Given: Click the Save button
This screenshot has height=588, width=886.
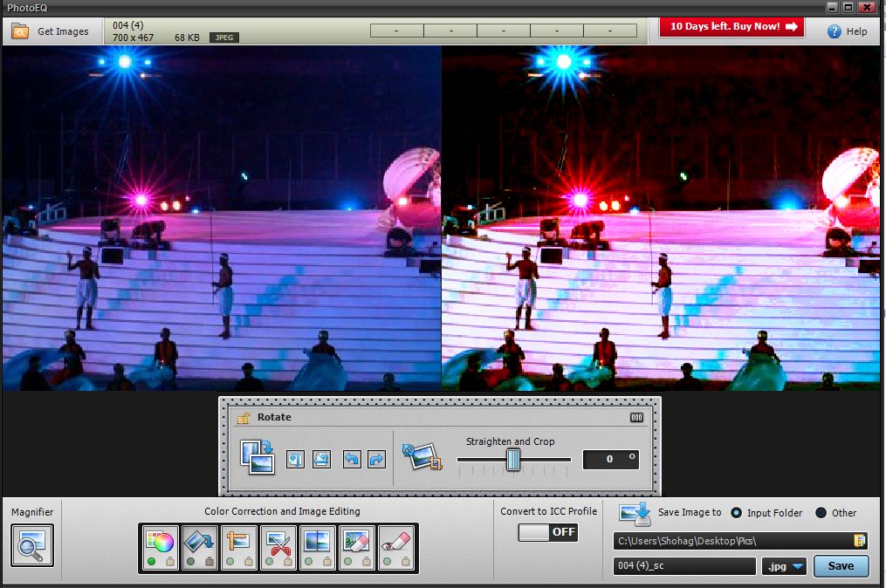Looking at the screenshot, I should point(841,566).
